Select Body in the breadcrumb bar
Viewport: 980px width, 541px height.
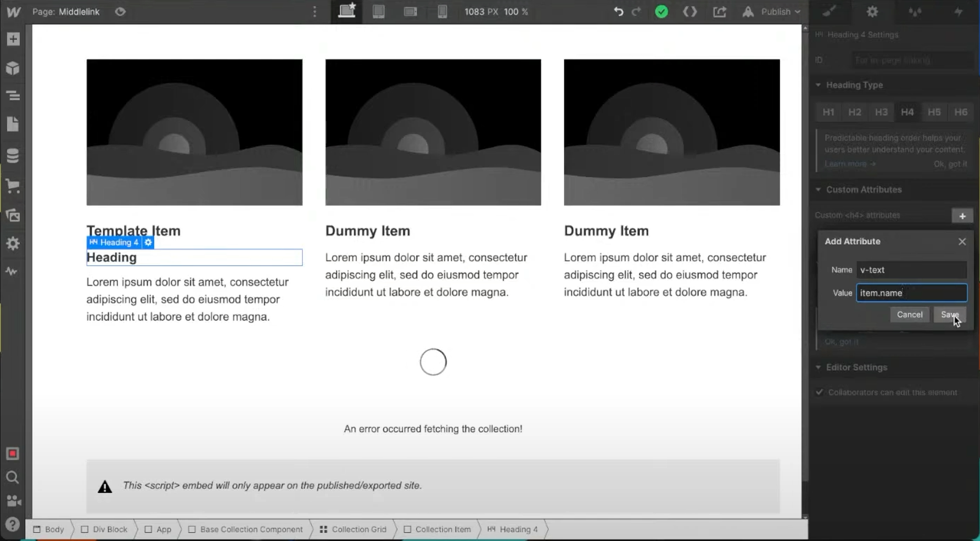pos(48,529)
